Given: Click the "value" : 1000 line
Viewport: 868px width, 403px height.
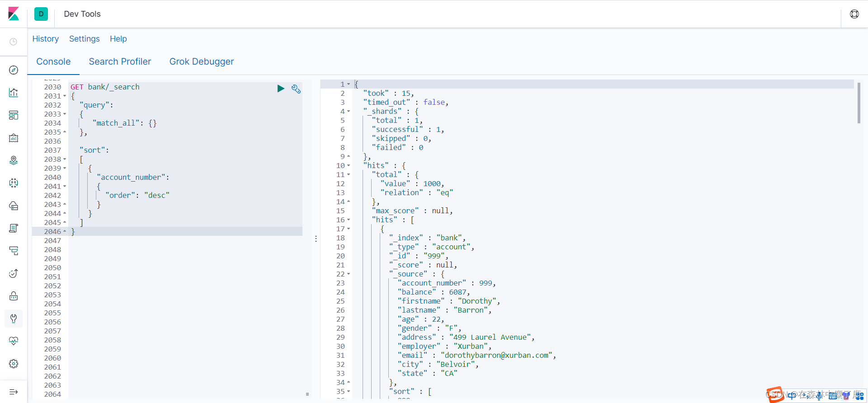Looking at the screenshot, I should pos(412,183).
